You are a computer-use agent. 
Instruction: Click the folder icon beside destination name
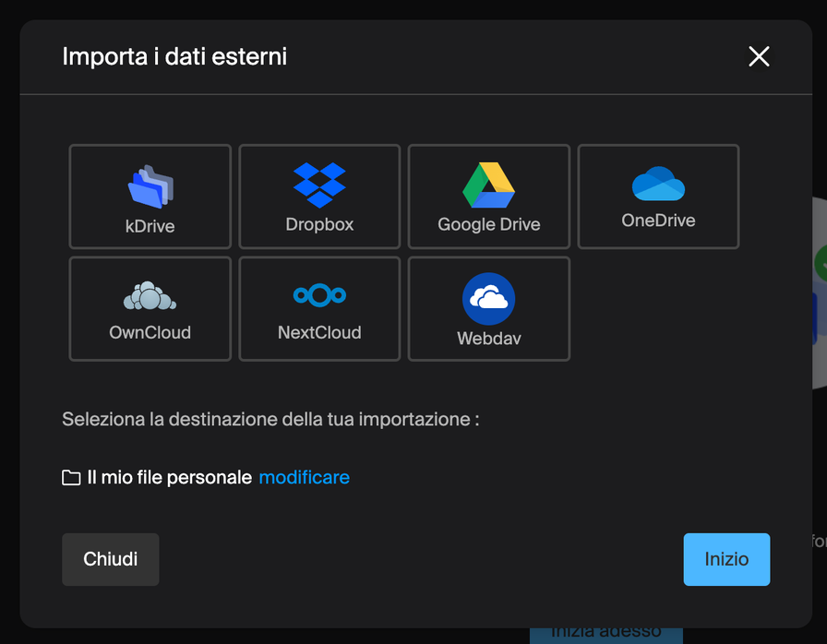71,478
